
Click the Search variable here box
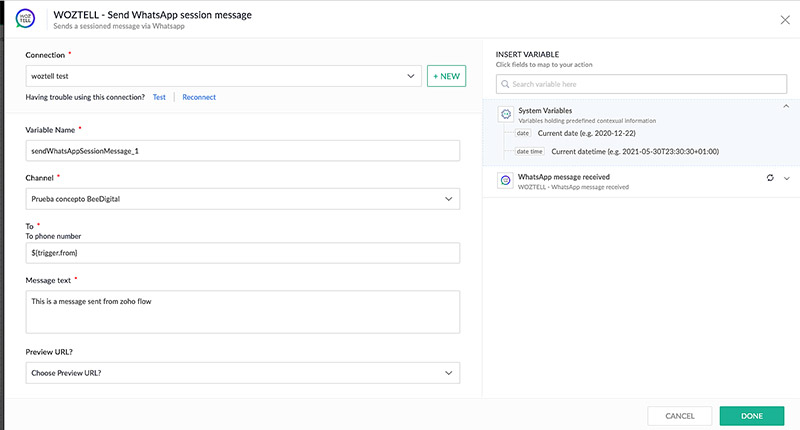641,84
